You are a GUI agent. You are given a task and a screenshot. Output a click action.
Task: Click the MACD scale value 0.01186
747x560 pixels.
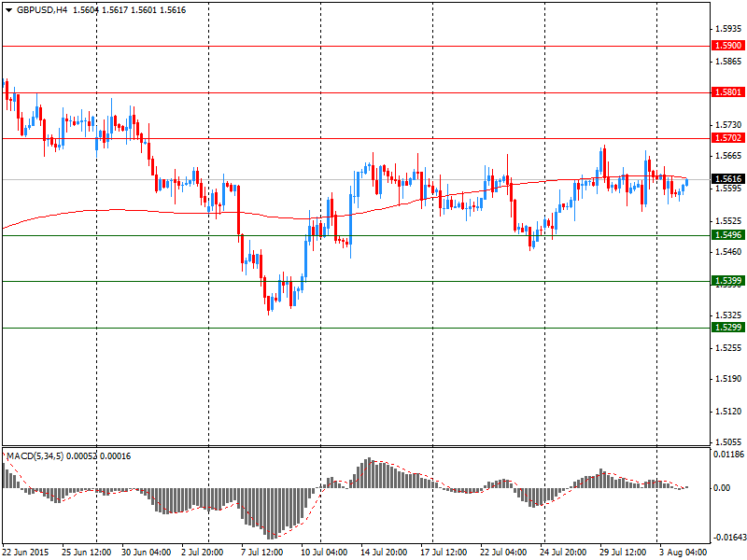pyautogui.click(x=729, y=455)
